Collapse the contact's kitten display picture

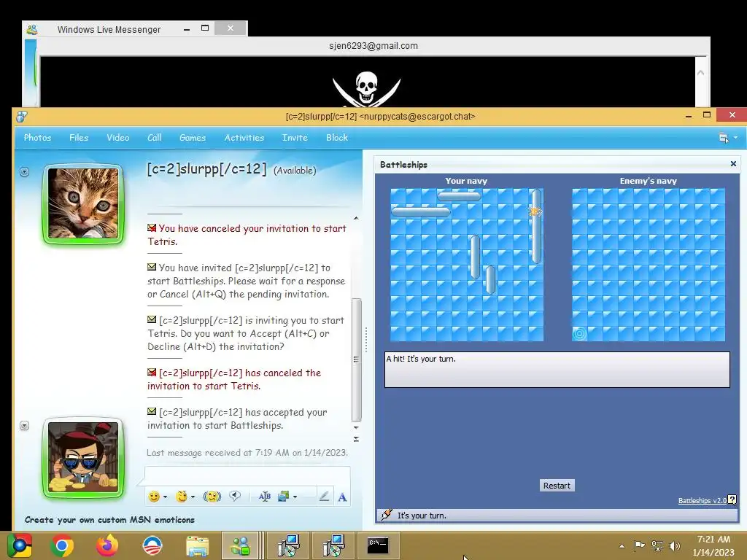(24, 171)
